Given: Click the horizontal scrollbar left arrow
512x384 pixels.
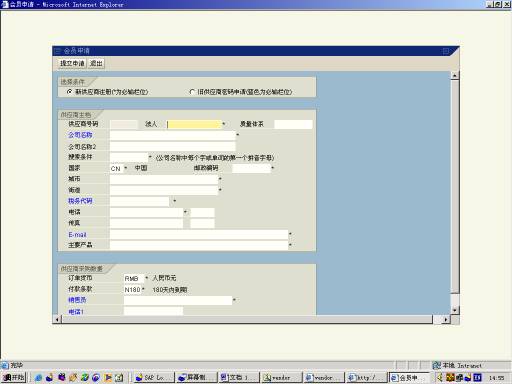Looking at the screenshot, I should click(x=57, y=320).
